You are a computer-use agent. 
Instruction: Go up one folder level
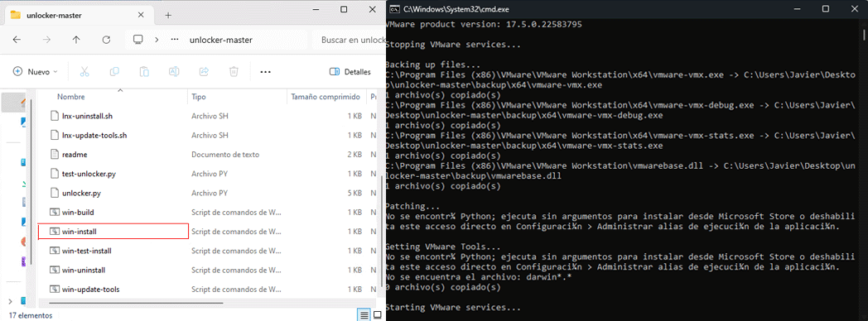[x=76, y=40]
